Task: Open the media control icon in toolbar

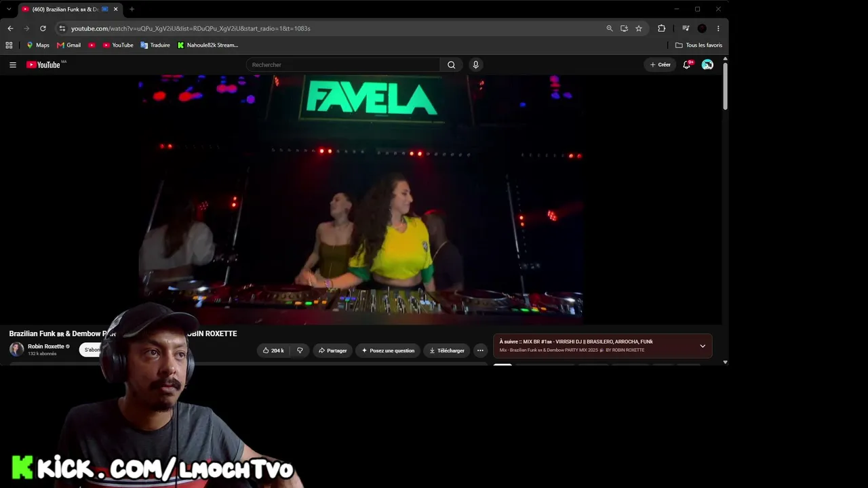Action: tap(686, 28)
